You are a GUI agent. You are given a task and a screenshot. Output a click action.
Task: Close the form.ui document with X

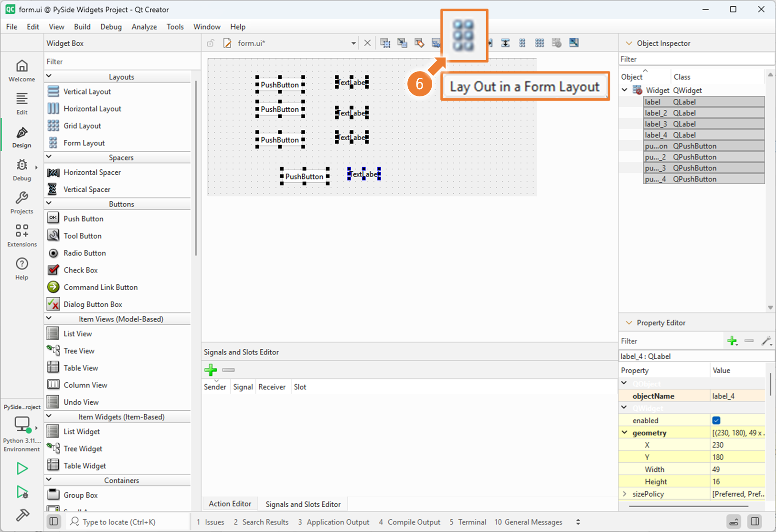click(367, 43)
